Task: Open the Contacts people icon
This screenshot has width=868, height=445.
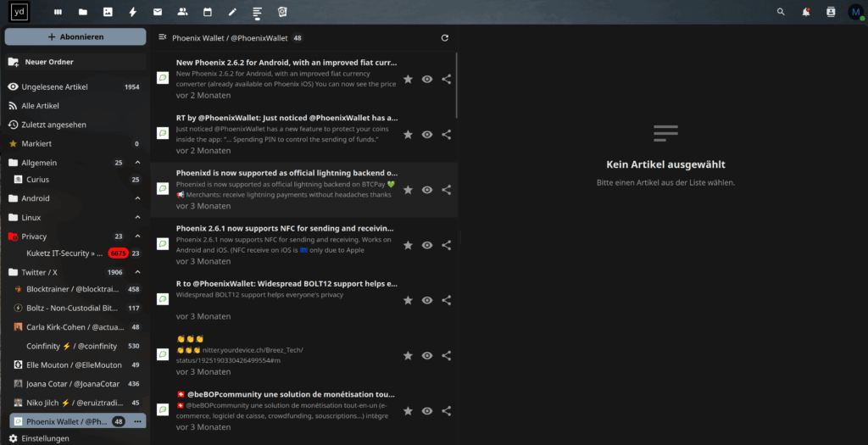Action: point(183,12)
